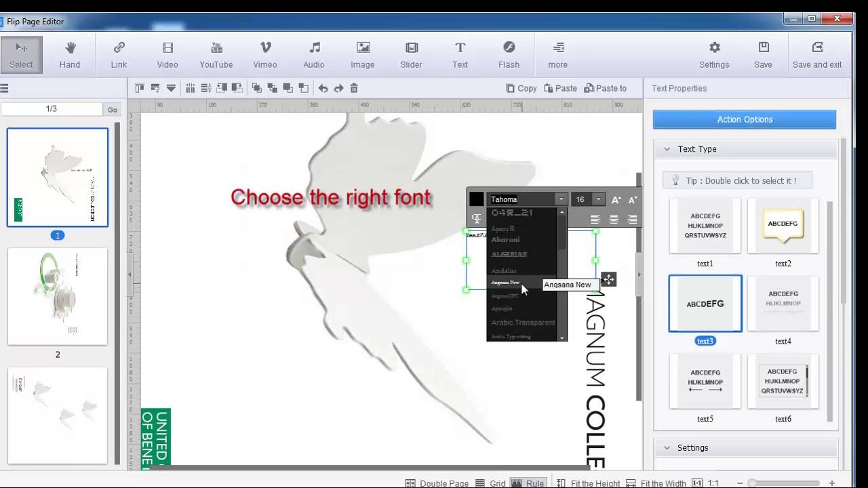Viewport: 868px width, 488px height.
Task: Send the selected object to back
Action: 304,88
